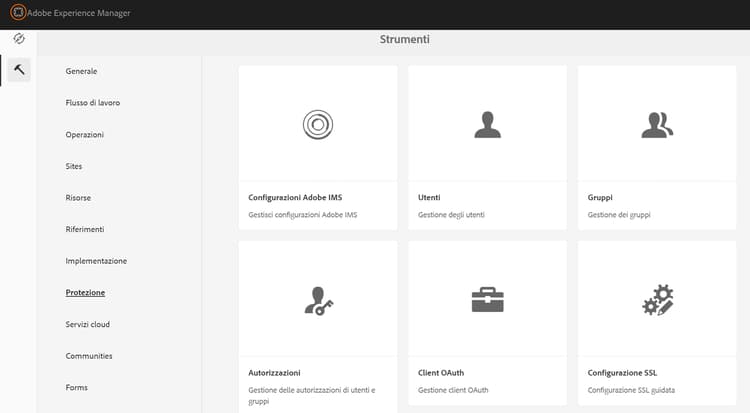
Task: Click the Adobe Experience Manager logo icon
Action: tap(18, 12)
